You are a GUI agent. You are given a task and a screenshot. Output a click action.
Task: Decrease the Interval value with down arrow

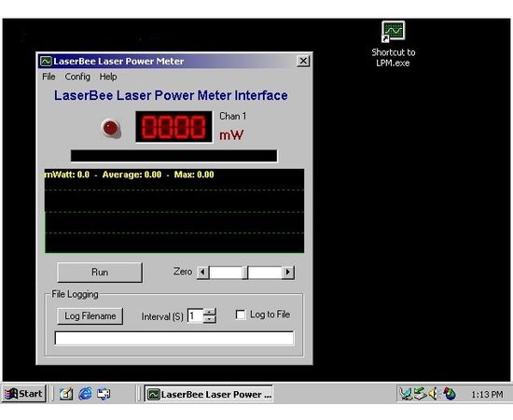point(210,319)
